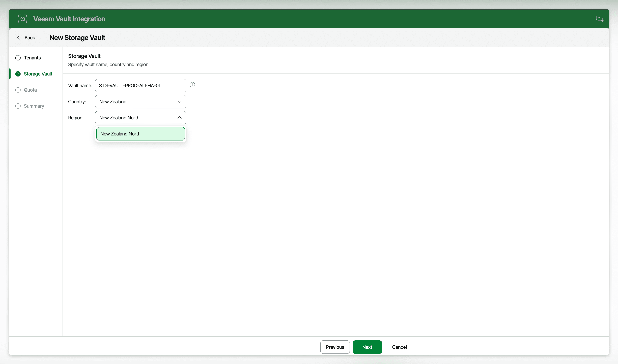Edit the Vault name input field
This screenshot has height=364, width=618.
coord(141,86)
